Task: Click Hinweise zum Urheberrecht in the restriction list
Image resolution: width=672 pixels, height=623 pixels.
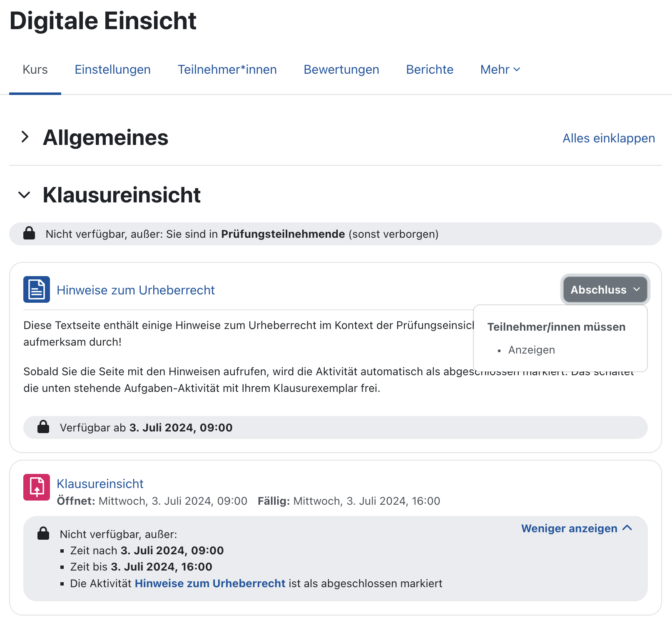Action: coord(210,583)
